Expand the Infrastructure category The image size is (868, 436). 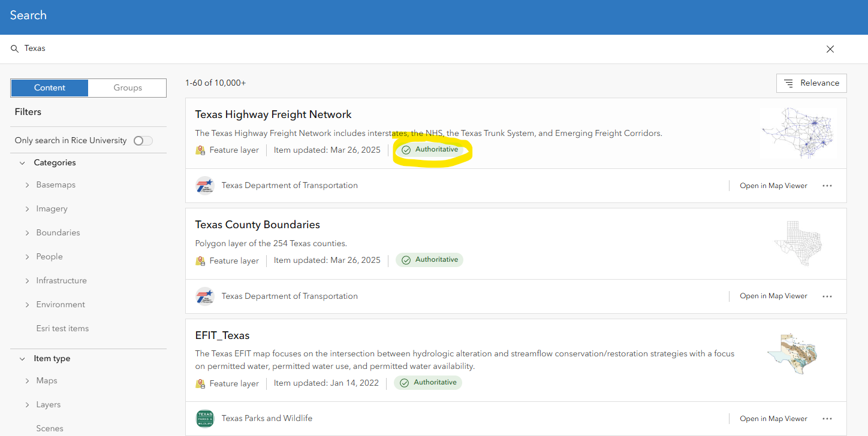click(x=27, y=281)
